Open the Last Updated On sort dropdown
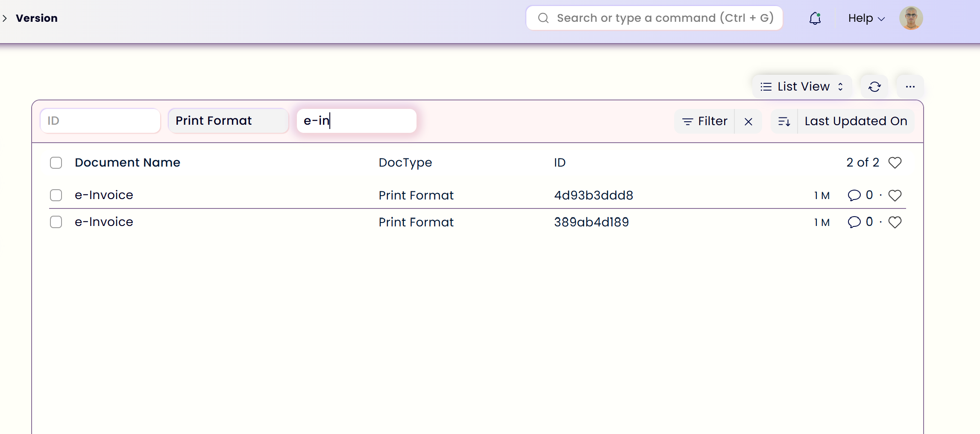The image size is (980, 434). click(856, 121)
